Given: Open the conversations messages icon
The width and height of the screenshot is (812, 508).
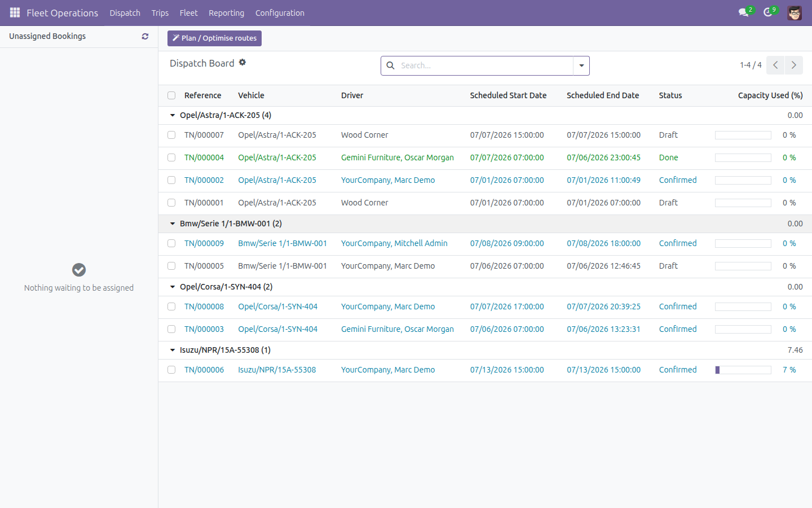Looking at the screenshot, I should tap(743, 12).
